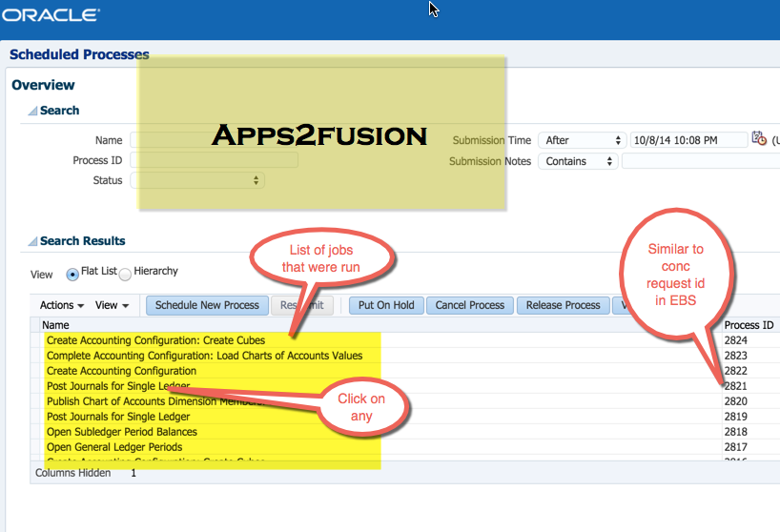Select Open Subledger Period Balances row
The width and height of the screenshot is (780, 532).
point(122,432)
